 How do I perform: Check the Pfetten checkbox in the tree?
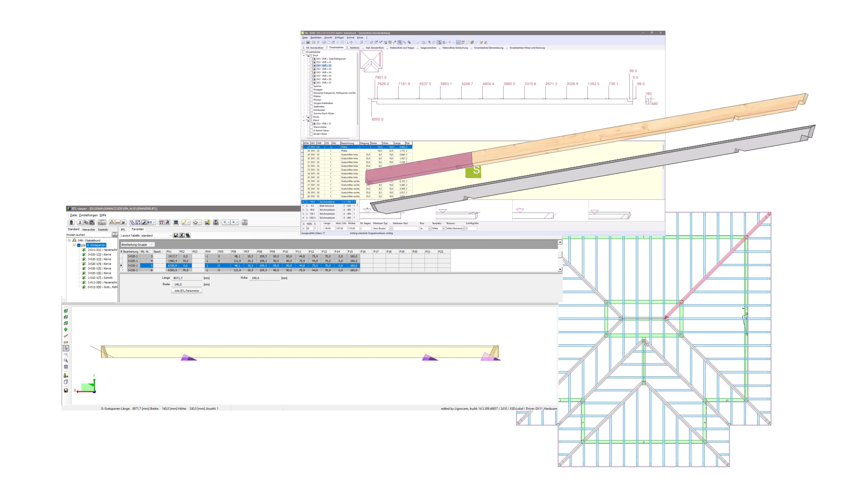(x=311, y=96)
